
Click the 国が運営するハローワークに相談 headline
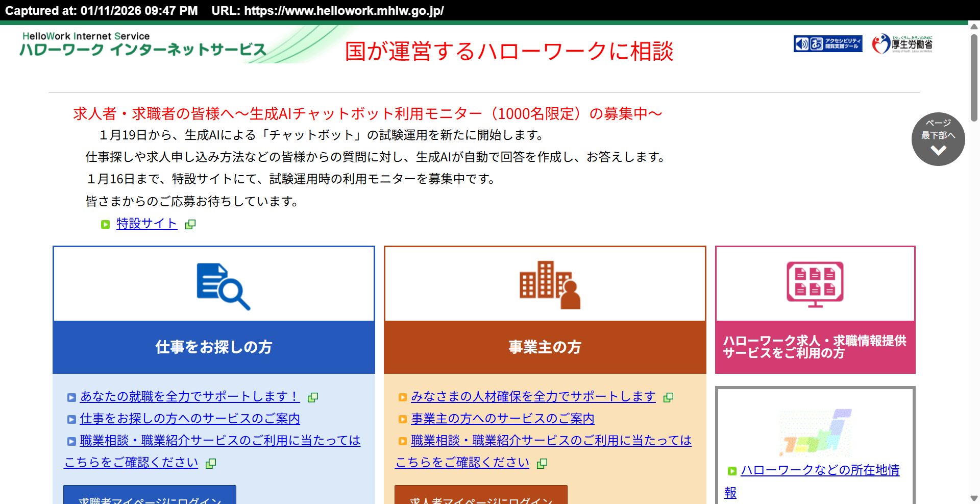click(x=509, y=51)
